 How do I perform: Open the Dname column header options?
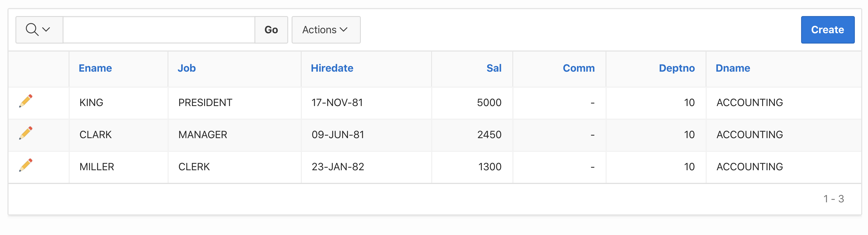(732, 68)
